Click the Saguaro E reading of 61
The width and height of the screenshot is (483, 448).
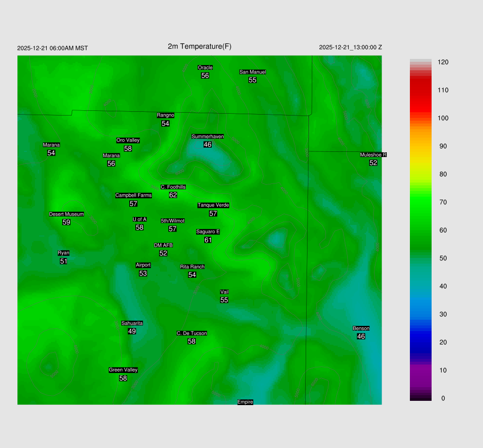[x=208, y=240]
